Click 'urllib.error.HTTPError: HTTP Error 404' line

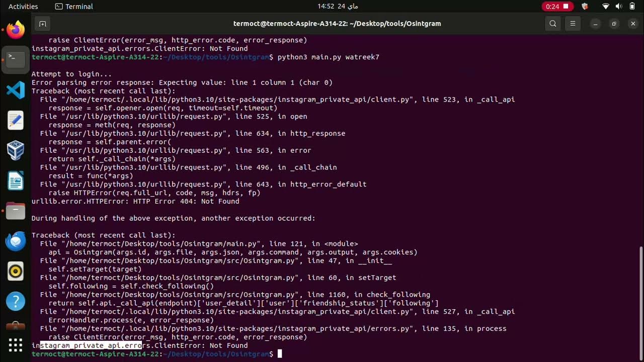pyautogui.click(x=135, y=201)
